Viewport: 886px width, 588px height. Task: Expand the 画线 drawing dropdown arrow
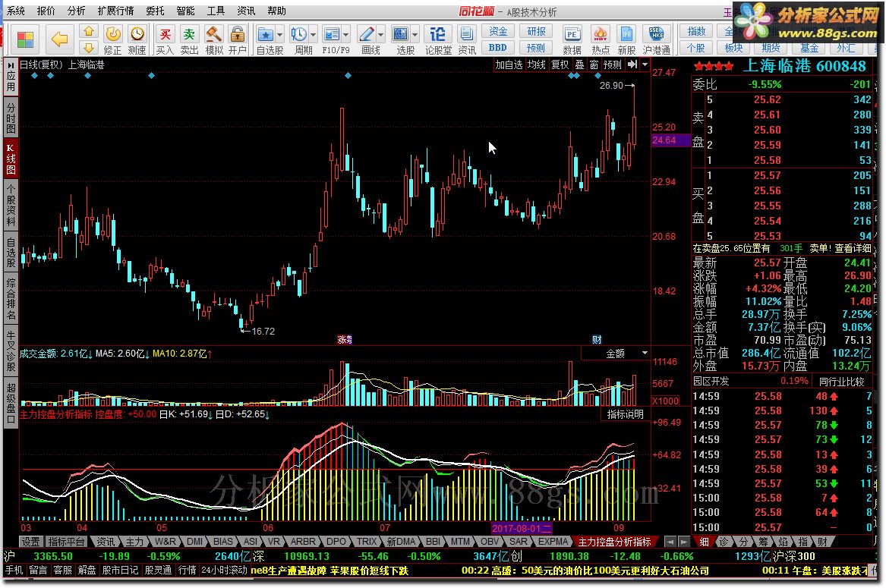(x=380, y=34)
